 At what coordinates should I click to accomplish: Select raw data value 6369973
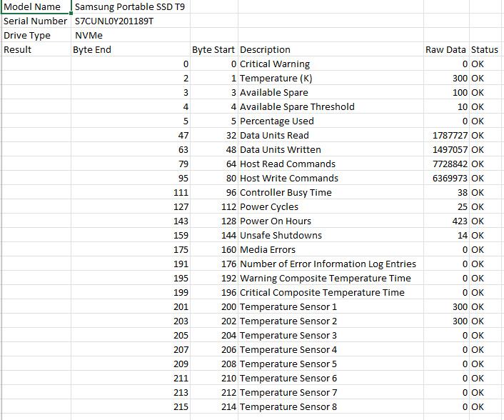(x=446, y=178)
